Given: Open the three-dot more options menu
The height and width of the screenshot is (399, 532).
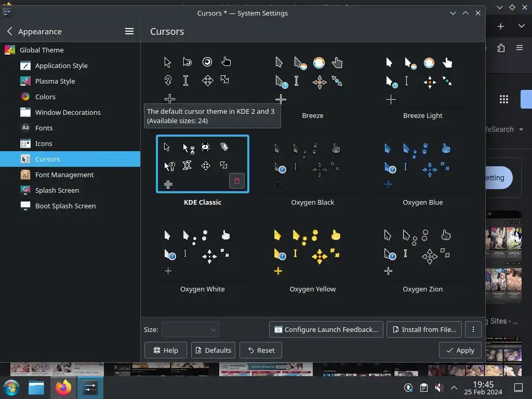Looking at the screenshot, I should 473,329.
